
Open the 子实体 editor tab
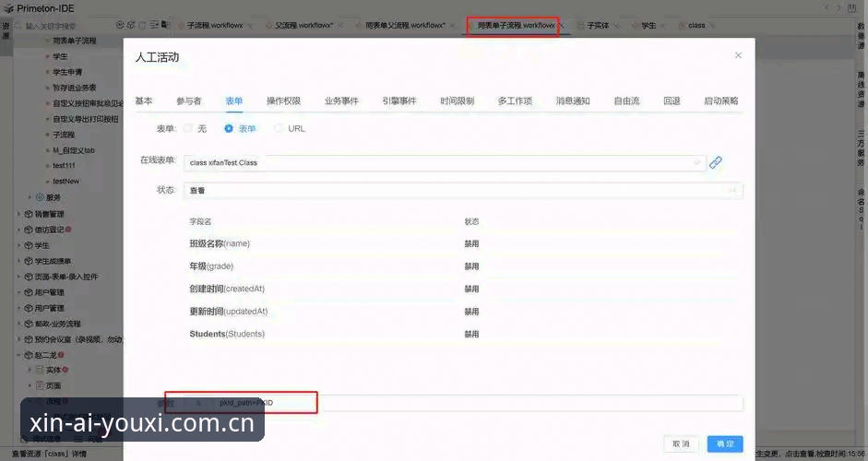click(598, 26)
